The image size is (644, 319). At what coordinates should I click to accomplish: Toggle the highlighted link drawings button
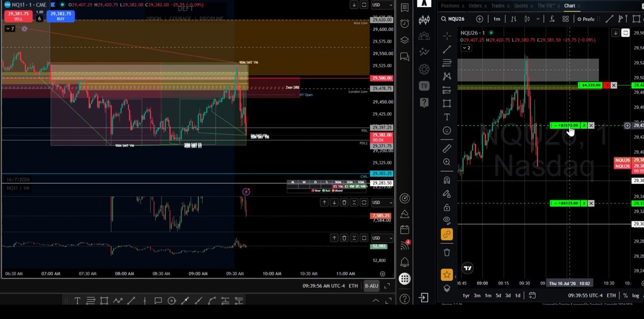pos(447,234)
